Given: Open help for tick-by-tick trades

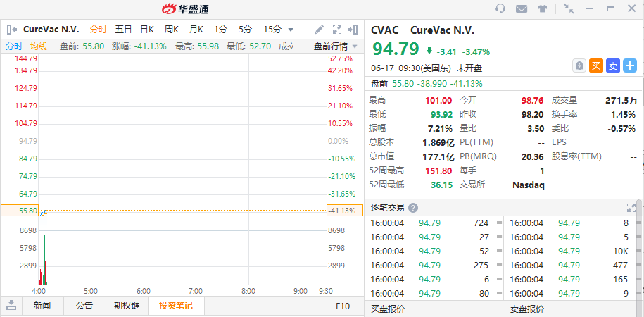Looking at the screenshot, I should [x=413, y=208].
